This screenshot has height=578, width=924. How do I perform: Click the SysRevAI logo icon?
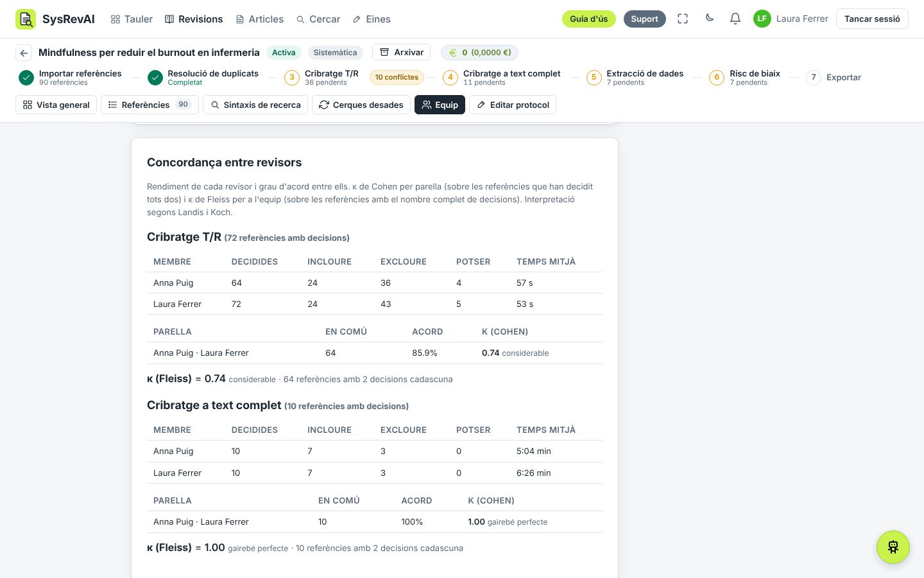pos(26,19)
